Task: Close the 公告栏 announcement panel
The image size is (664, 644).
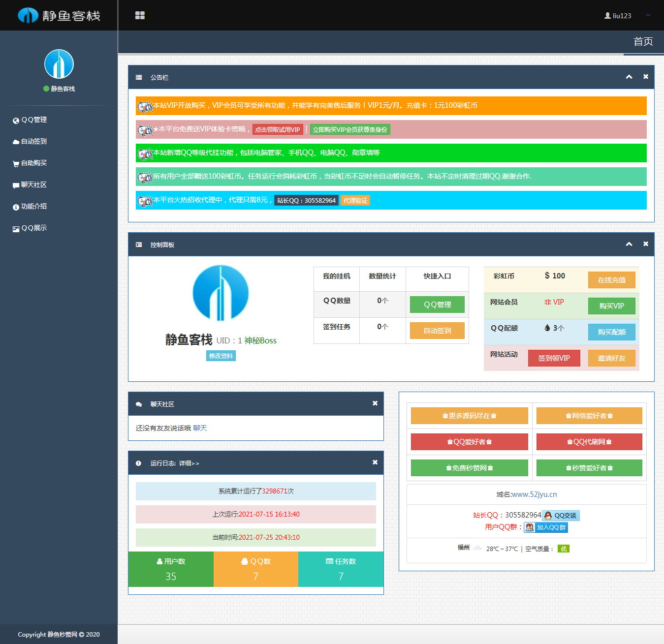Action: coord(645,77)
